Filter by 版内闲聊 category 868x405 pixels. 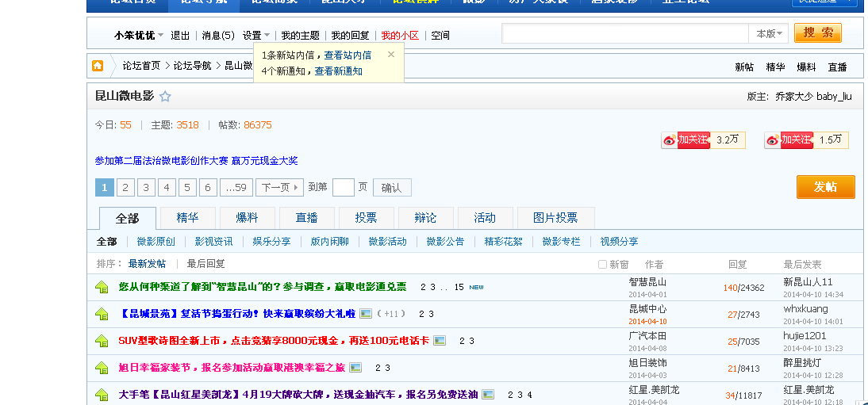coord(330,241)
